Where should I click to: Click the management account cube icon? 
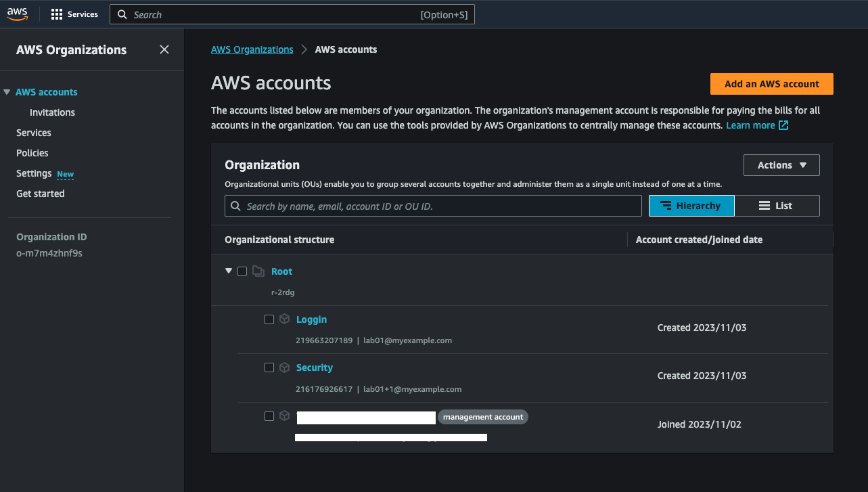point(285,416)
